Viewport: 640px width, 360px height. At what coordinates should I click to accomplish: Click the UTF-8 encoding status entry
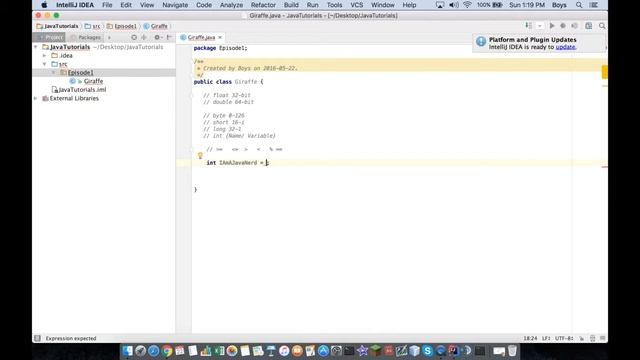click(x=564, y=338)
